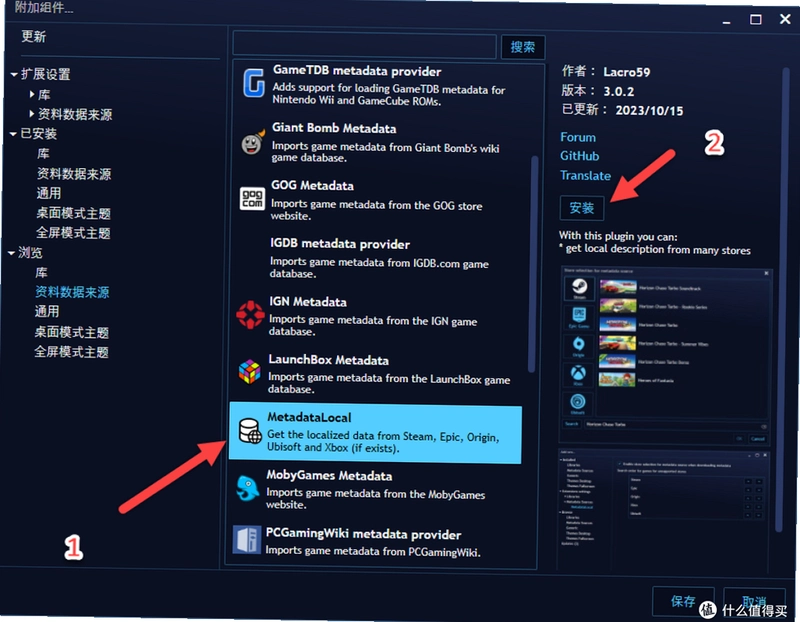Collapse the 浏览 tree section
The image size is (800, 622).
(x=12, y=253)
